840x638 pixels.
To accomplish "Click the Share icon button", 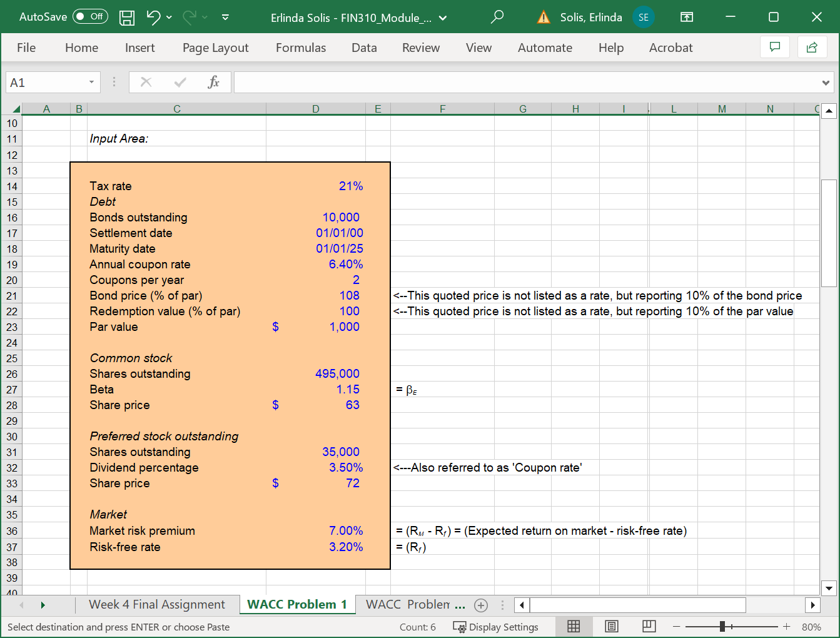I will pyautogui.click(x=812, y=48).
